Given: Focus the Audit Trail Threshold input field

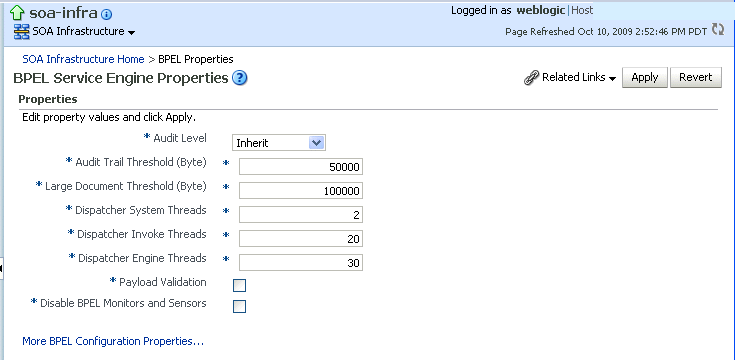Looking at the screenshot, I should [x=300, y=167].
